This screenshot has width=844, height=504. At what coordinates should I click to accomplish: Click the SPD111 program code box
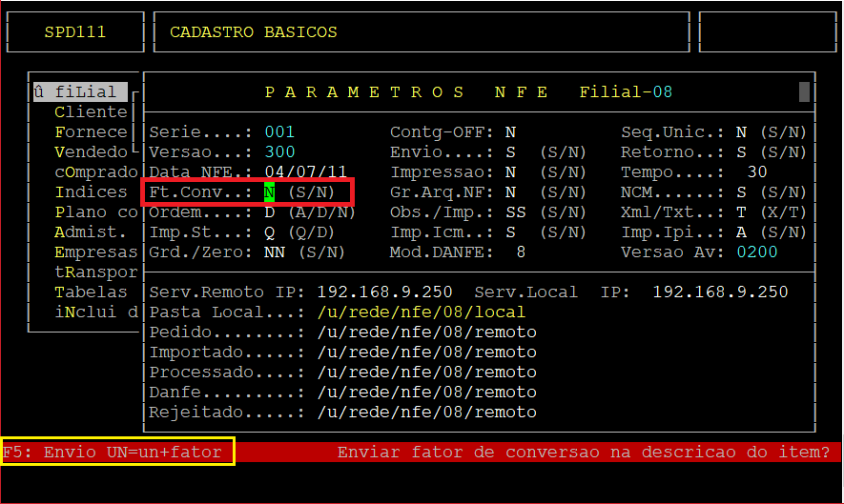(75, 32)
